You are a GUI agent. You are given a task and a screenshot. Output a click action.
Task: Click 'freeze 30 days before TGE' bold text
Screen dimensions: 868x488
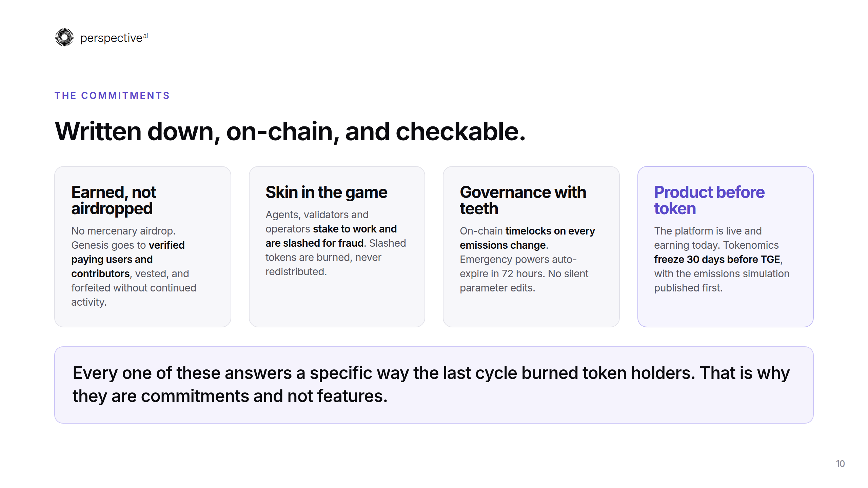(717, 259)
